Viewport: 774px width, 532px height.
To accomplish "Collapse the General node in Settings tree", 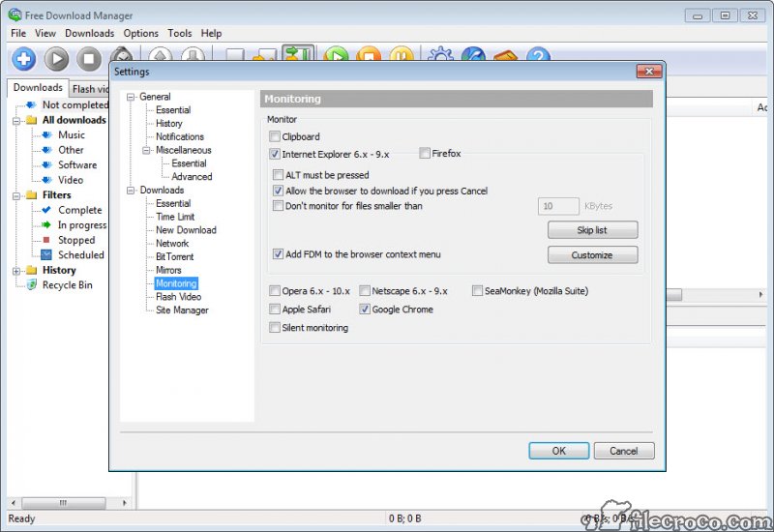I will [x=131, y=97].
